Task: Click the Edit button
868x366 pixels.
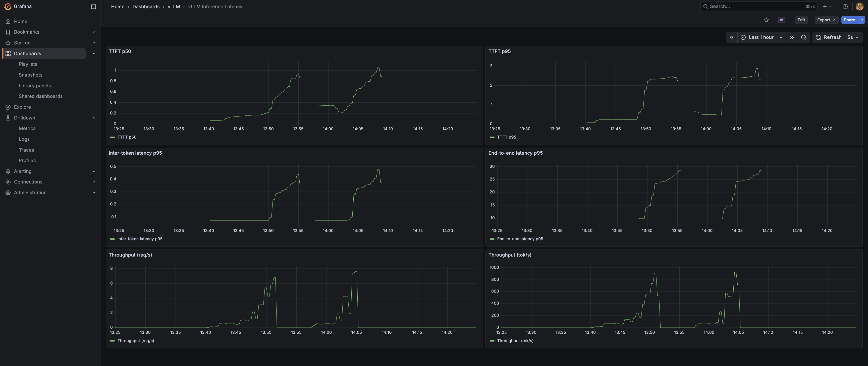Action: (x=801, y=20)
